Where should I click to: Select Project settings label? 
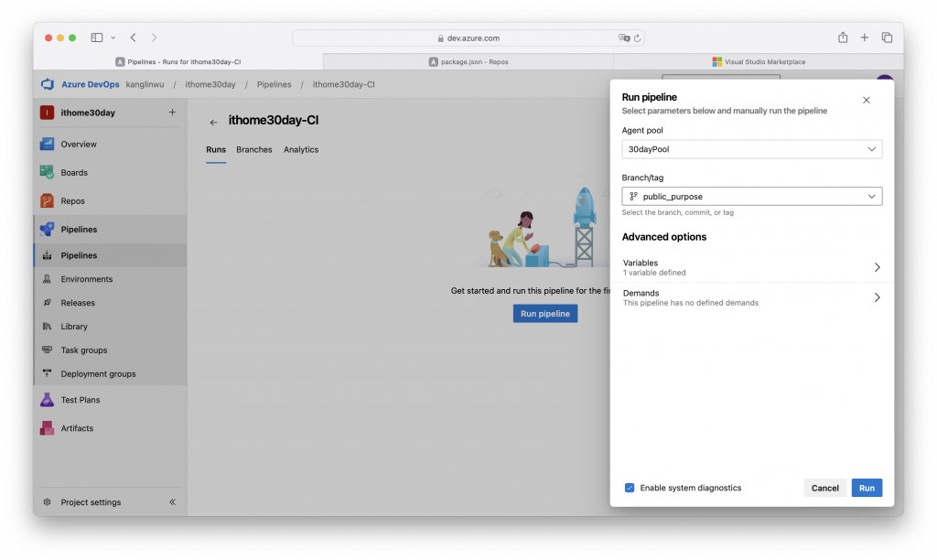(91, 502)
